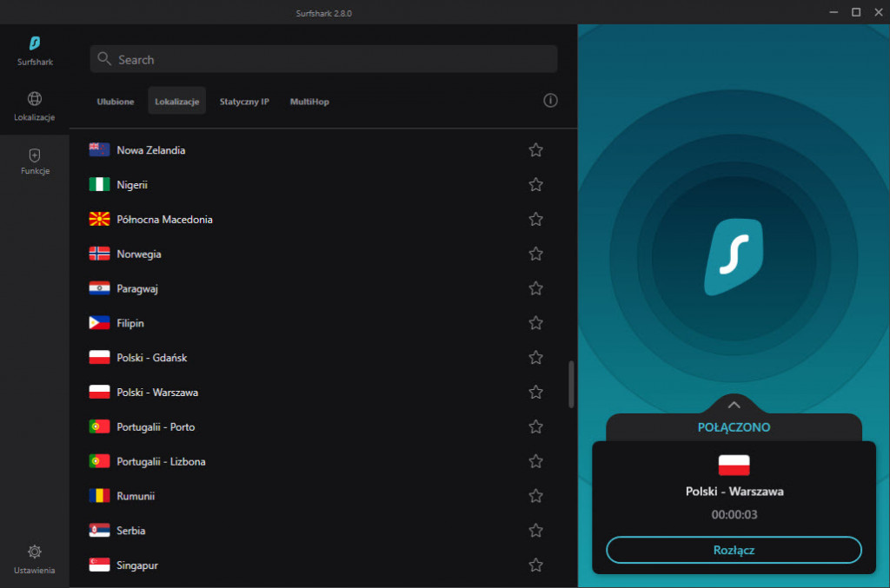Screen dimensions: 890x588
Task: Switch to the MultiHop tab
Action: (309, 102)
